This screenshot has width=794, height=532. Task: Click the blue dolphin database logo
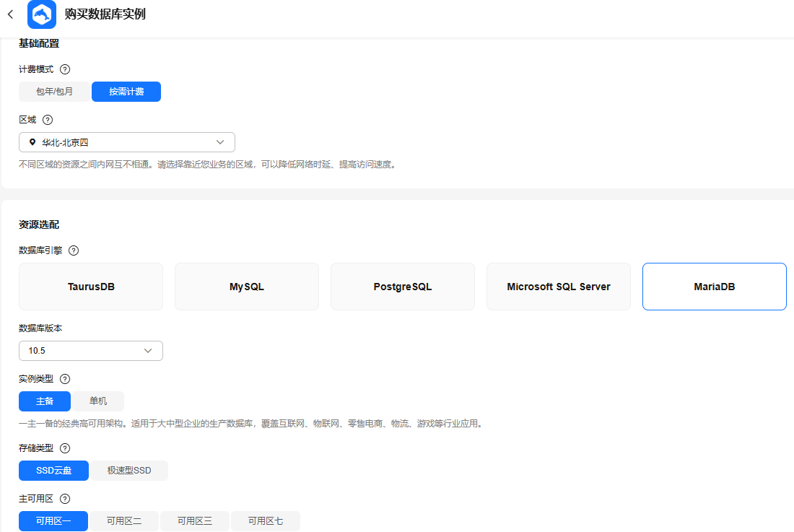coord(42,14)
